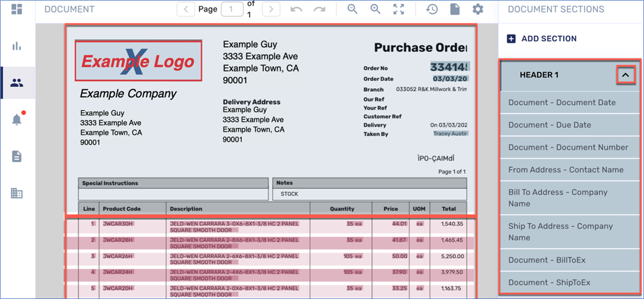Click the redo arrow in toolbar
The width and height of the screenshot is (644, 299).
[x=319, y=9]
